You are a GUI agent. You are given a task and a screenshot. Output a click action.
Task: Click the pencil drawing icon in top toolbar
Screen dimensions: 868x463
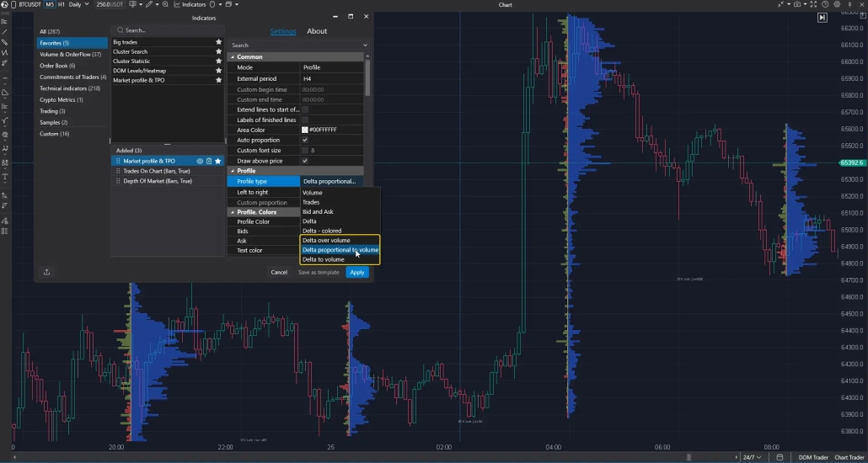point(149,4)
